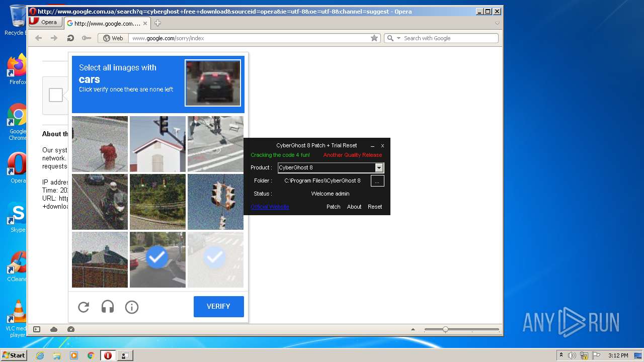
Task: Open Recycle Bin desktop icon
Action: [18, 20]
